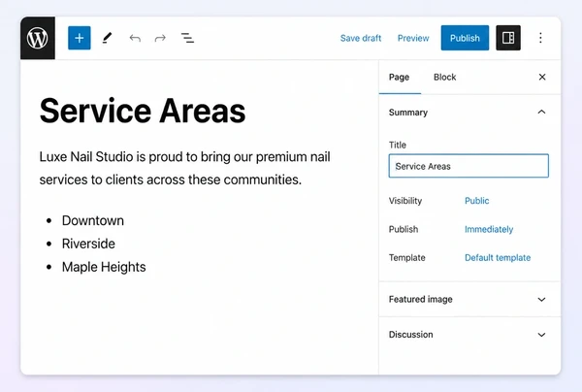Image resolution: width=582 pixels, height=392 pixels.
Task: Undo the last change
Action: click(x=135, y=38)
